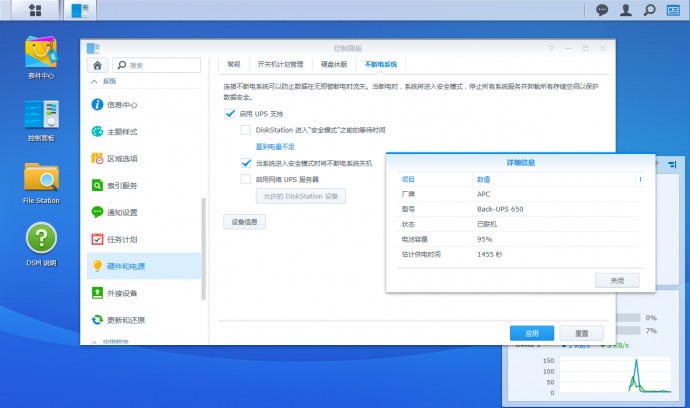The image size is (690, 408).
Task: Select the model value Back-UPS 650
Action: [x=500, y=209]
